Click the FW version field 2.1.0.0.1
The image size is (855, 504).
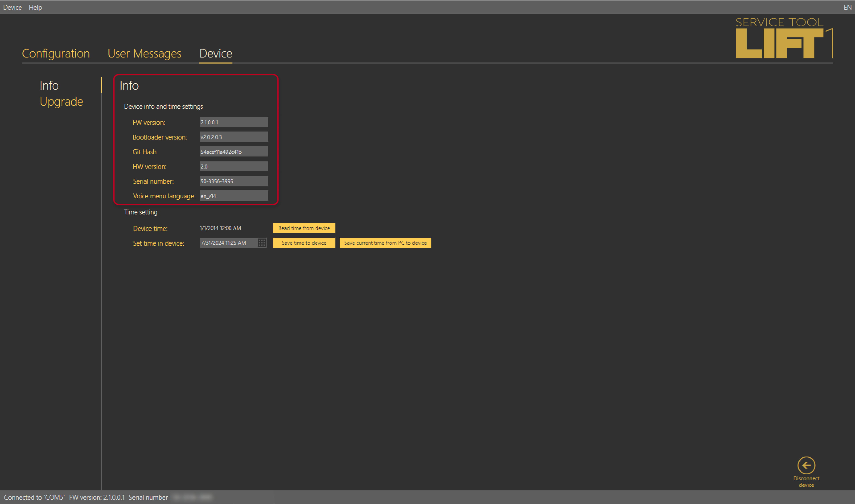coord(234,122)
